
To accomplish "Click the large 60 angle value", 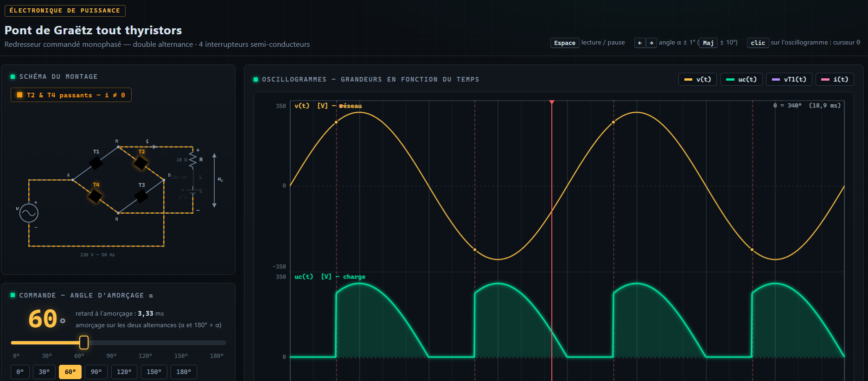I will coord(43,319).
